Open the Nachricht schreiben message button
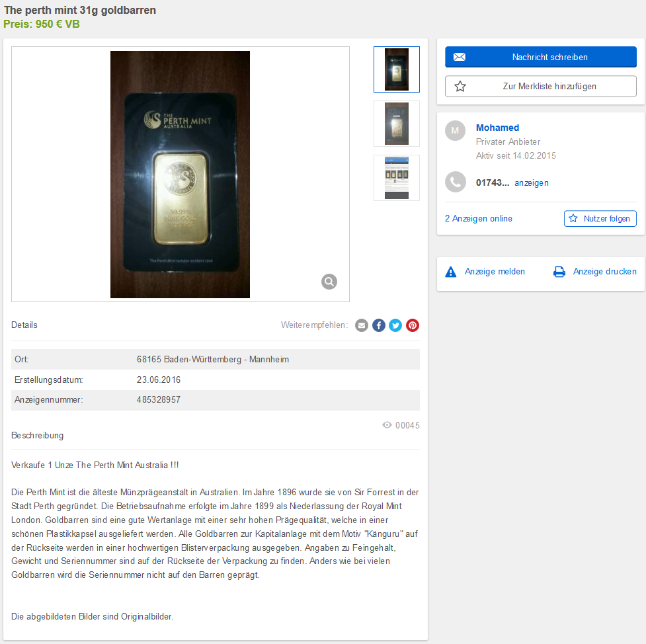 coord(540,57)
